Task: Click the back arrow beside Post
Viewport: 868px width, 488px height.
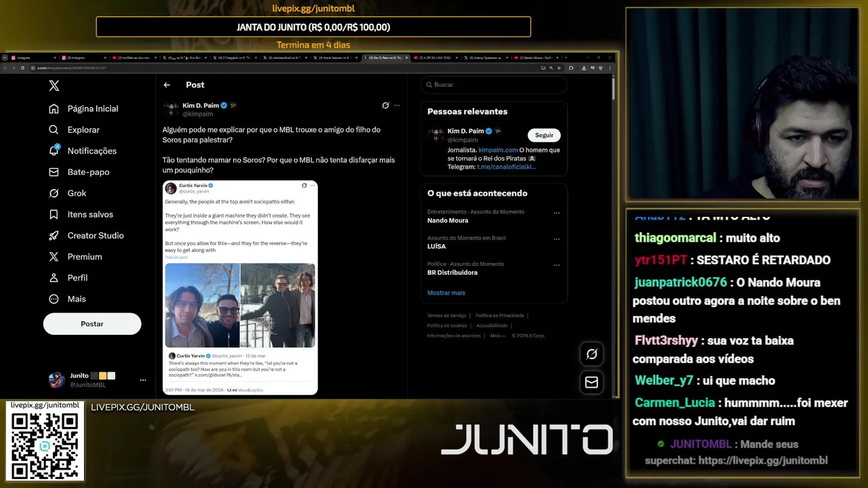Action: point(167,85)
